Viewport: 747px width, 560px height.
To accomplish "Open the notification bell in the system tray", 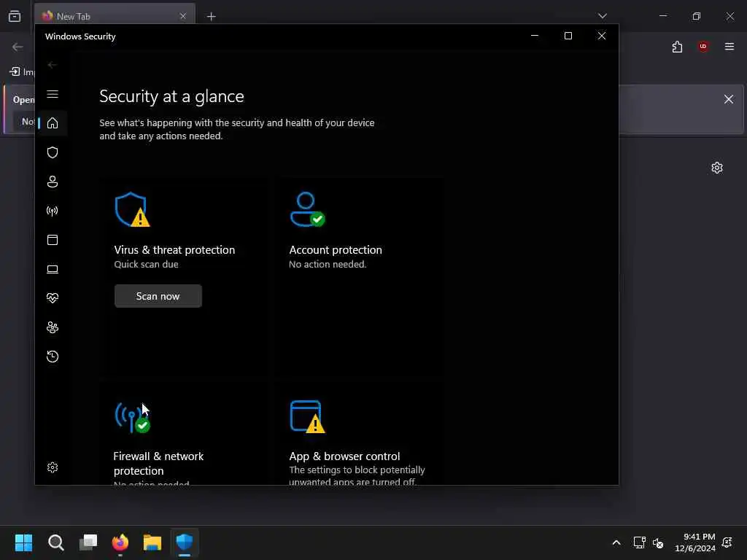I will (727, 542).
